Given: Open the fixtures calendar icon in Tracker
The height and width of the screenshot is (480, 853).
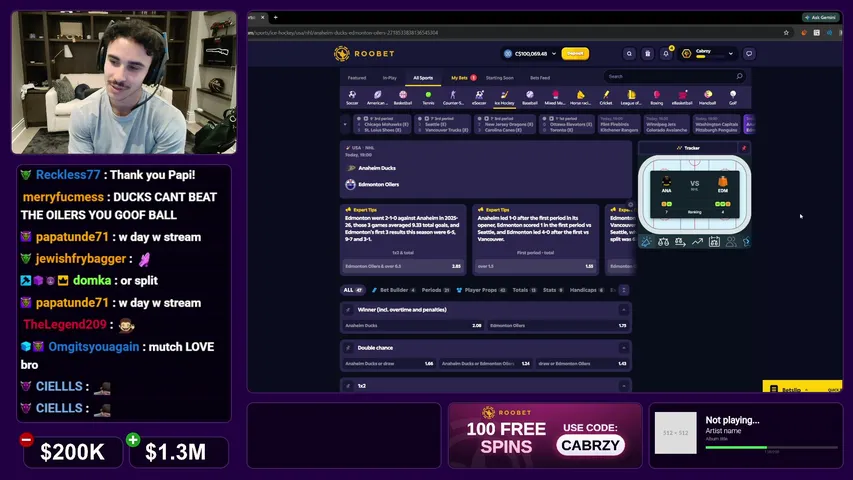Looking at the screenshot, I should point(714,242).
